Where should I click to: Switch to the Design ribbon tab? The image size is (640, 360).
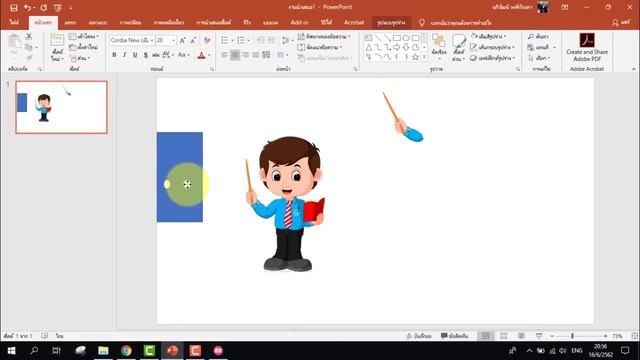click(x=98, y=22)
